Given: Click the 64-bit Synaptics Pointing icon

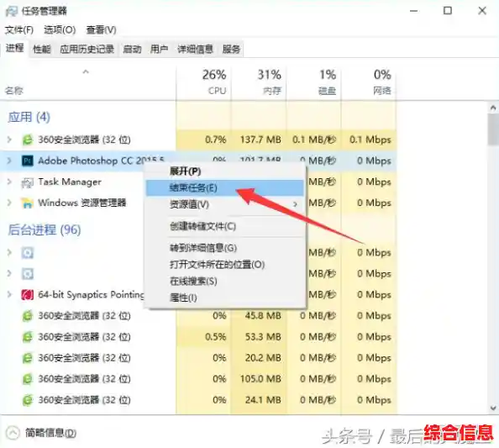Looking at the screenshot, I should point(28,295).
